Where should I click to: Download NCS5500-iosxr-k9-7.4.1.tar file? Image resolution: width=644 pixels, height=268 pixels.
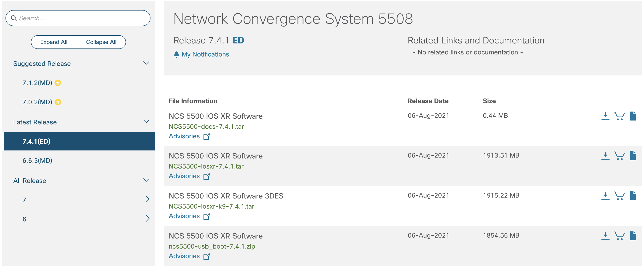coord(605,196)
